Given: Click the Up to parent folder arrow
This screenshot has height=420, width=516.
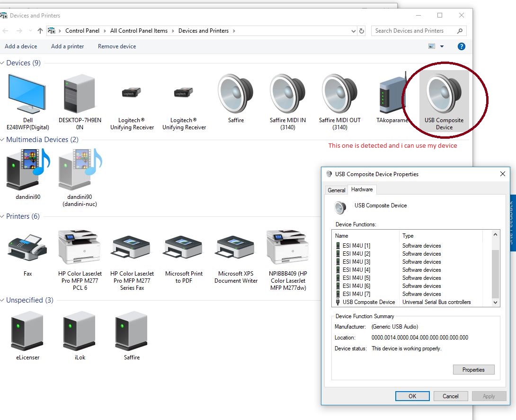Looking at the screenshot, I should click(40, 31).
